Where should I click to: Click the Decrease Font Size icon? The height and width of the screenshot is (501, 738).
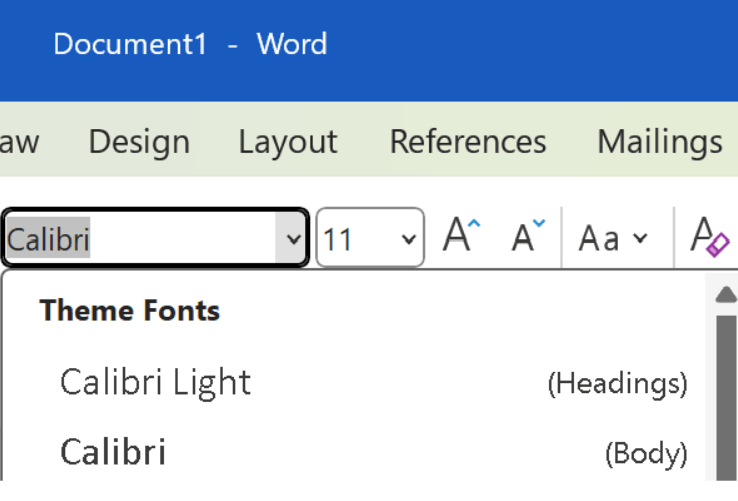pos(528,235)
